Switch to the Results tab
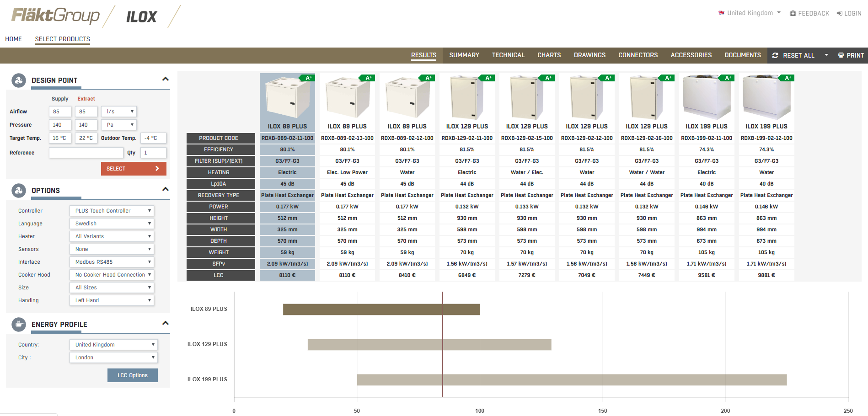Viewport: 868px width, 416px height. point(423,55)
